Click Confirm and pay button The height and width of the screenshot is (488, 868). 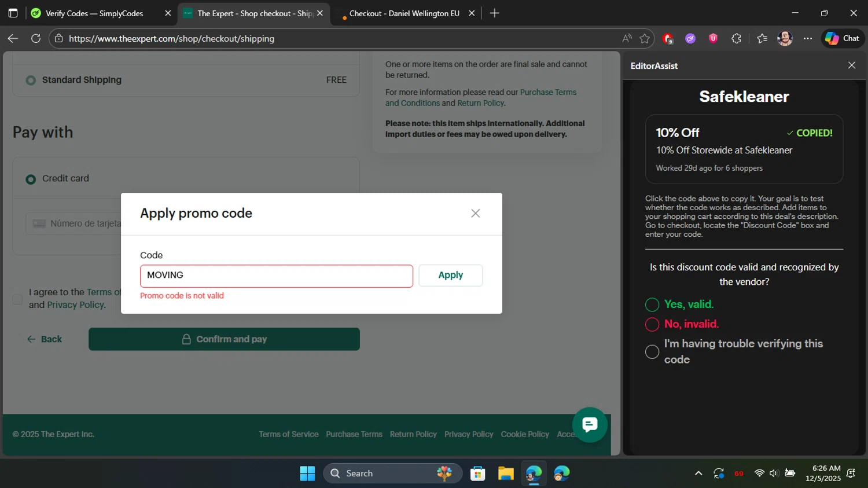[x=224, y=339]
